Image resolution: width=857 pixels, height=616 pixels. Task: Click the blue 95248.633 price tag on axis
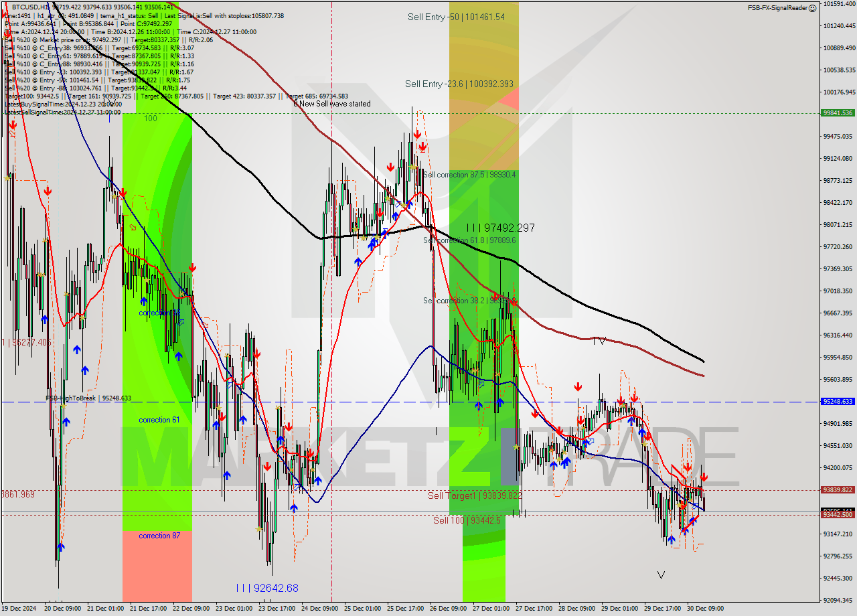[838, 402]
